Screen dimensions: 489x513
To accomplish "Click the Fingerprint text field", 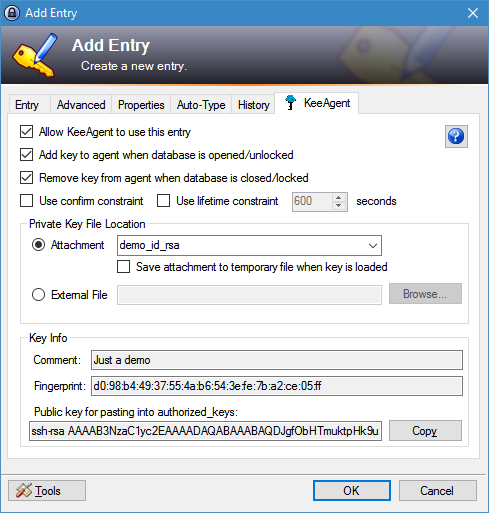I will [277, 386].
